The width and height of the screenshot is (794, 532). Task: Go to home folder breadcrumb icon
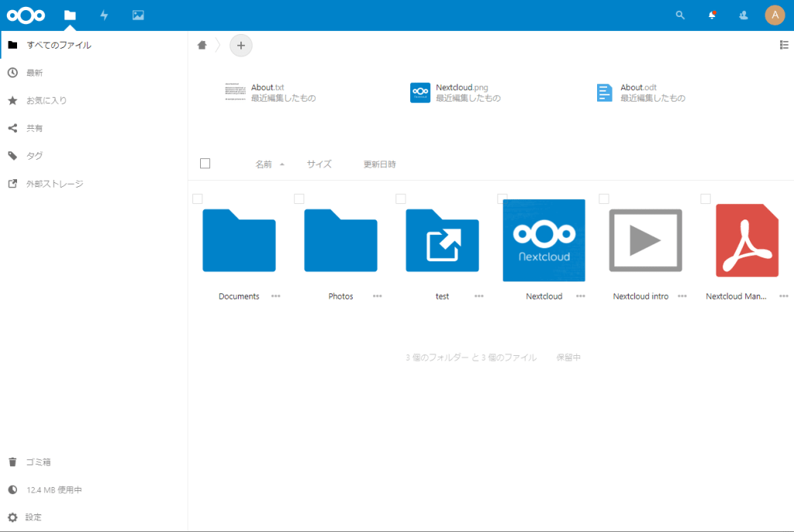202,45
